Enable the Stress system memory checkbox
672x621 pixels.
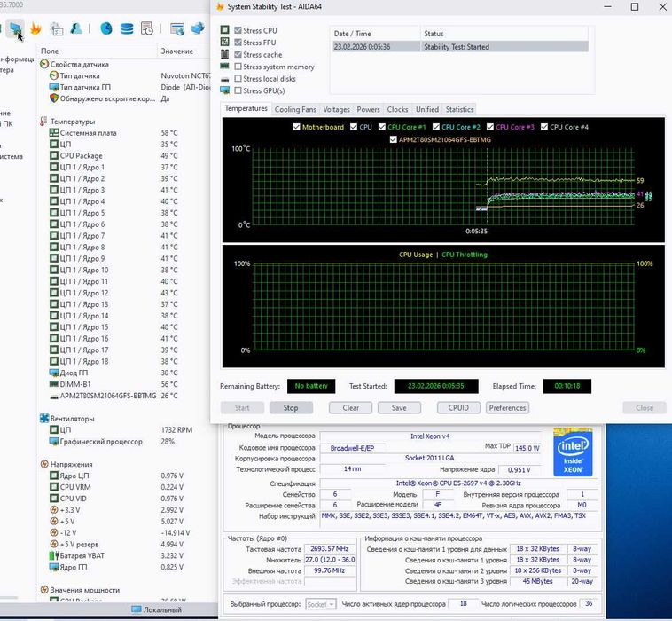238,67
